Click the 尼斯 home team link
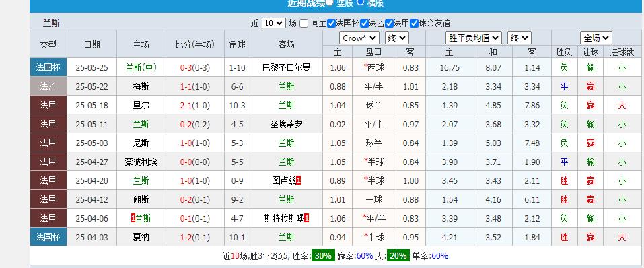 tap(141, 143)
